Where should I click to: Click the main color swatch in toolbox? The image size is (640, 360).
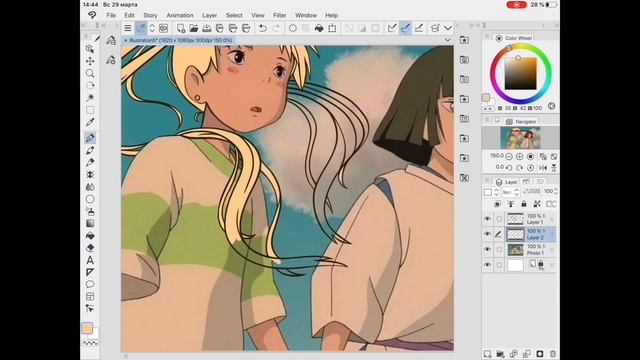[x=87, y=328]
